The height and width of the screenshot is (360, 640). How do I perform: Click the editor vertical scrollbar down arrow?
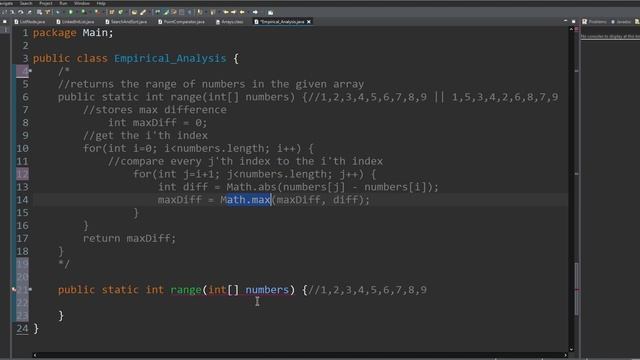pos(571,349)
